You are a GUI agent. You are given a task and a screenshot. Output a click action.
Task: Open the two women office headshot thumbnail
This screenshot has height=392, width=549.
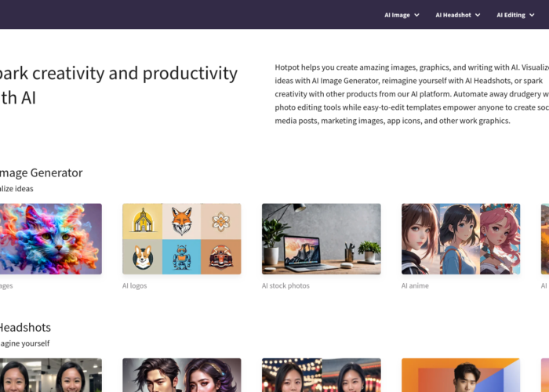point(51,375)
